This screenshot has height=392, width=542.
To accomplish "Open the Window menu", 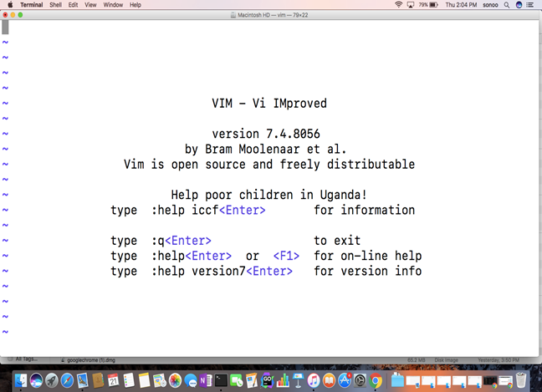I will pyautogui.click(x=113, y=5).
